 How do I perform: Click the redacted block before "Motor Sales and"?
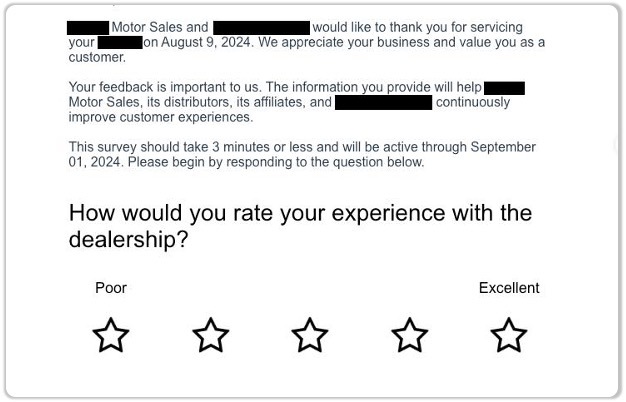tap(87, 27)
